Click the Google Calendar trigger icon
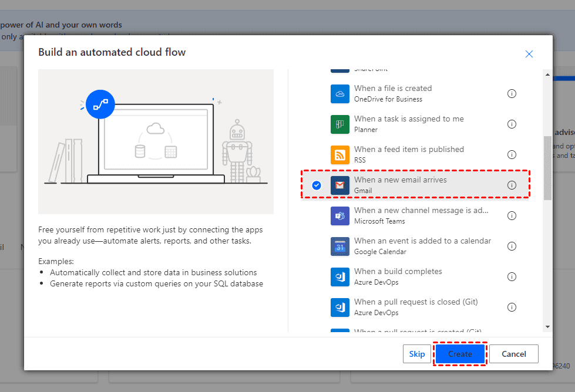Screen dimensions: 575x392 339,246
